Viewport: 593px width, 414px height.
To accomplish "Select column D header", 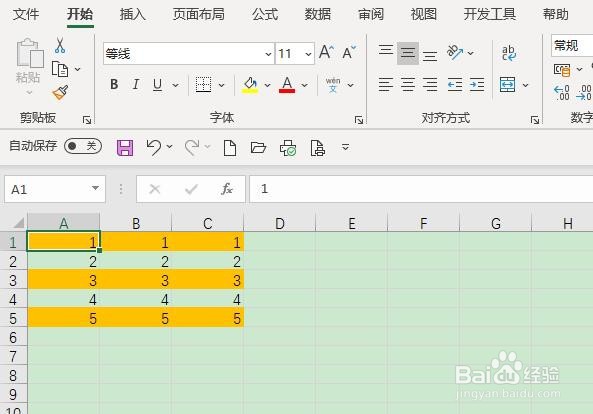I will (x=279, y=223).
